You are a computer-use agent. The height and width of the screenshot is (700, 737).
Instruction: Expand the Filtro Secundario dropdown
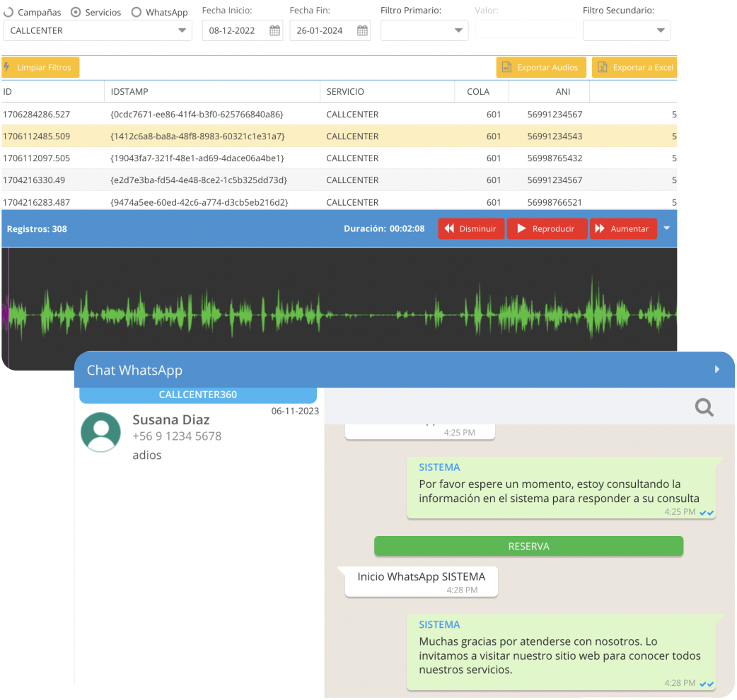pyautogui.click(x=661, y=30)
